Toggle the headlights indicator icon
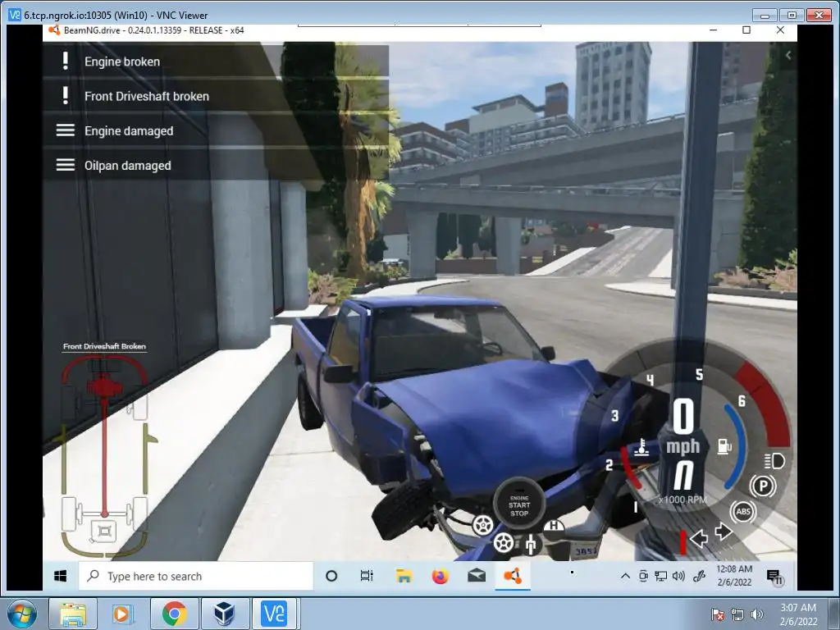The image size is (840, 630). (774, 461)
